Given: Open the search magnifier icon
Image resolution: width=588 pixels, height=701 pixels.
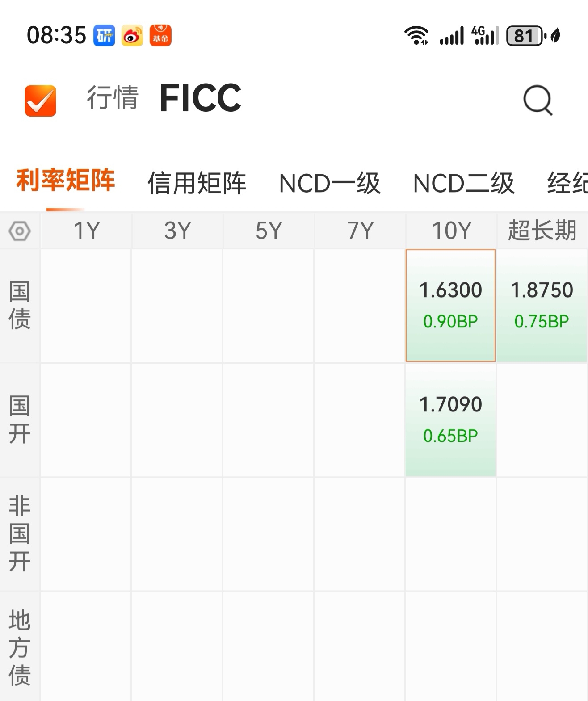Looking at the screenshot, I should click(x=538, y=101).
